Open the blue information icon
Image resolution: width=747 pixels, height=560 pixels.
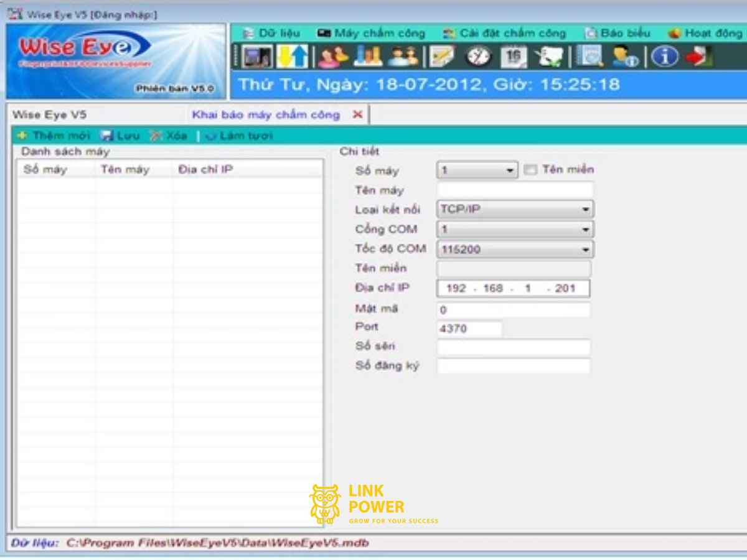coord(665,57)
